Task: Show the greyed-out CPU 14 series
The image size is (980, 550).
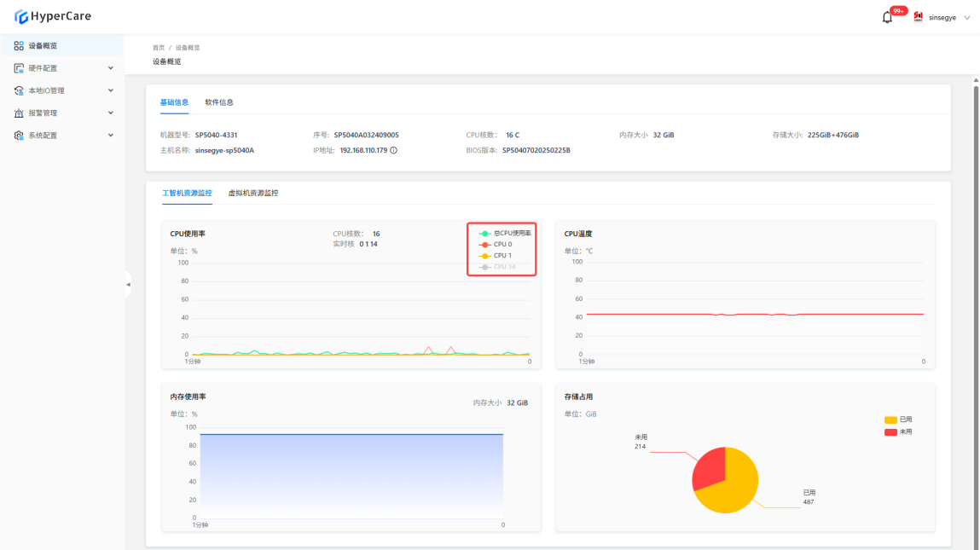Action: pos(498,267)
